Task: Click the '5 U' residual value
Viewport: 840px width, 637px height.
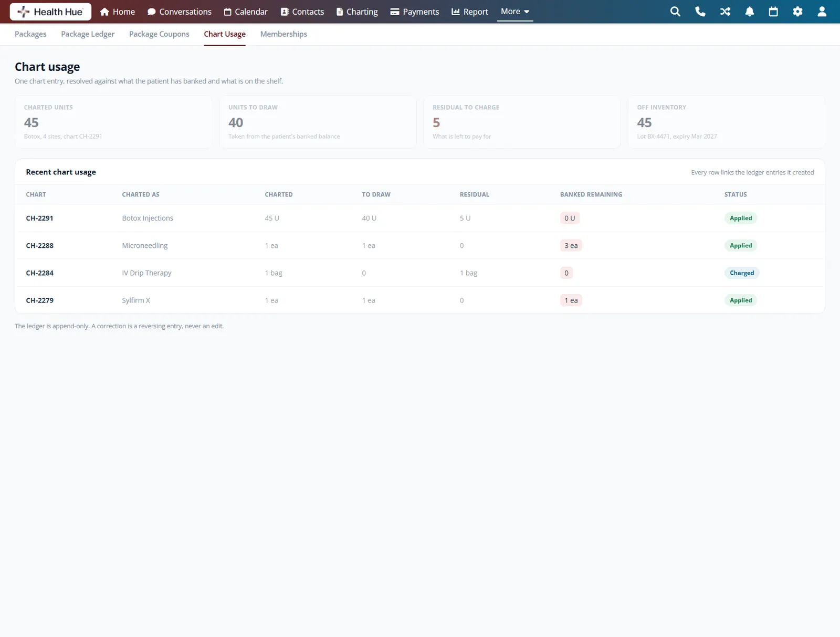Action: 465,218
